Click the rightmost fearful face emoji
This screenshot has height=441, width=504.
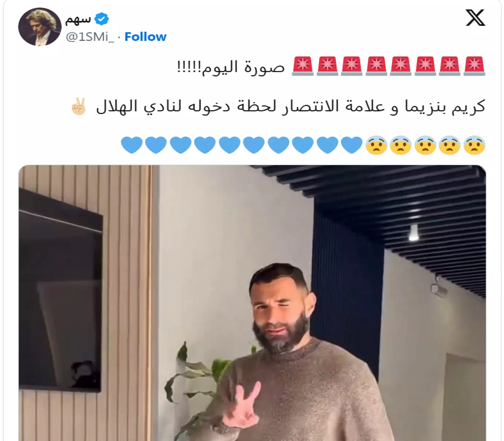[x=474, y=145]
